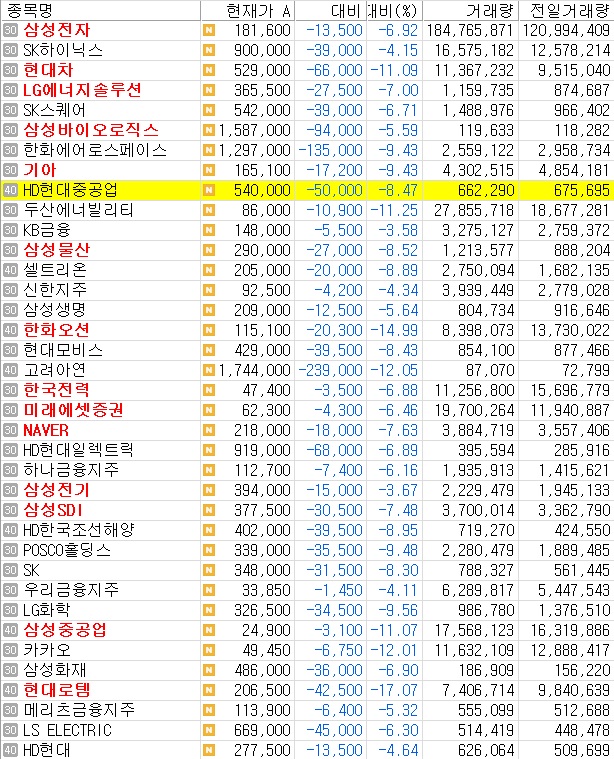Select the 카카오 stock name
The width and height of the screenshot is (614, 759).
point(47,650)
